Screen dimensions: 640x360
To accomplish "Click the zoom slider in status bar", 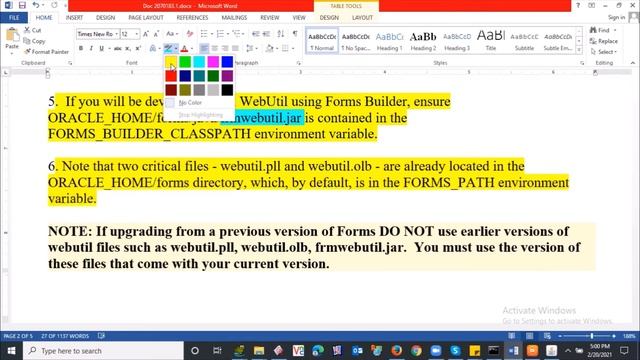I will tap(587, 336).
